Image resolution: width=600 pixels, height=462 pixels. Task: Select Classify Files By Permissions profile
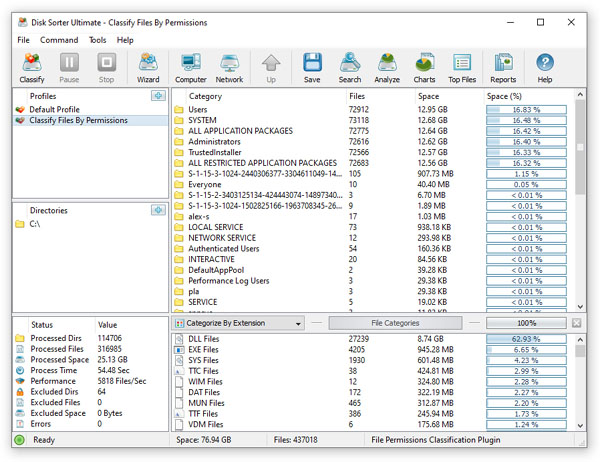tap(90, 120)
